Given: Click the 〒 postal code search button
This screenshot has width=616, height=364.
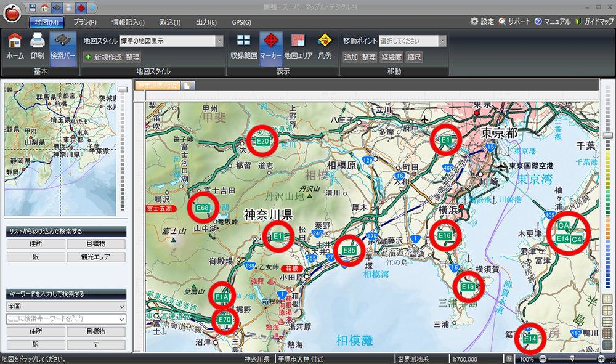Looking at the screenshot, I should (x=96, y=344).
